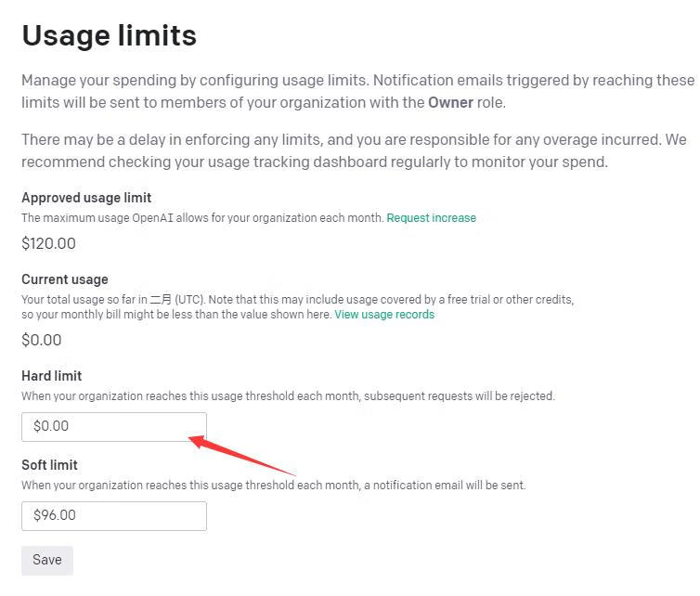Click the $0.00 current usage value
Viewport: 700px width, 596px height.
point(42,340)
